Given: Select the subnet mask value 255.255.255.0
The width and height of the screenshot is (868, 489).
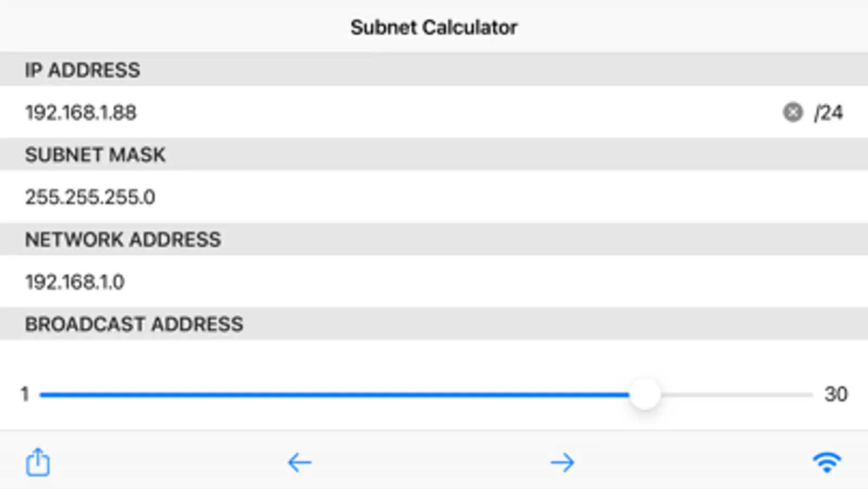Looking at the screenshot, I should pos(90,197).
